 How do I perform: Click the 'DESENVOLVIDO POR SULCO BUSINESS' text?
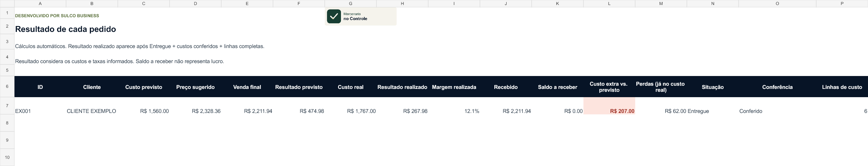(57, 16)
